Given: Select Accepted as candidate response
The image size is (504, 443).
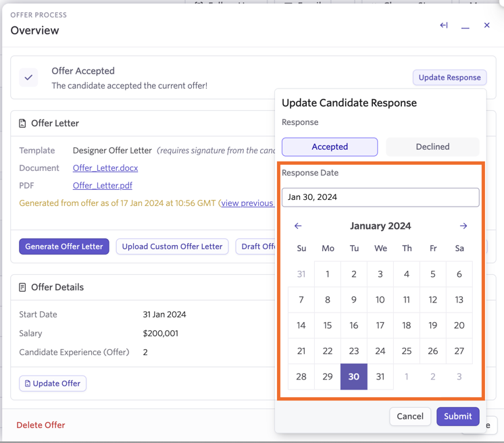Looking at the screenshot, I should pyautogui.click(x=330, y=147).
